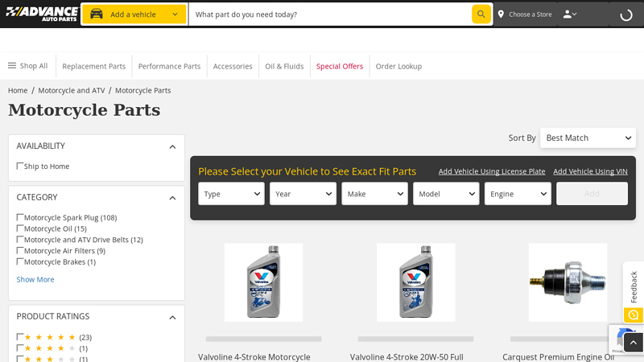Open the Carquest Premium Engine Oil image
Image resolution: width=644 pixels, height=362 pixels.
(x=568, y=282)
